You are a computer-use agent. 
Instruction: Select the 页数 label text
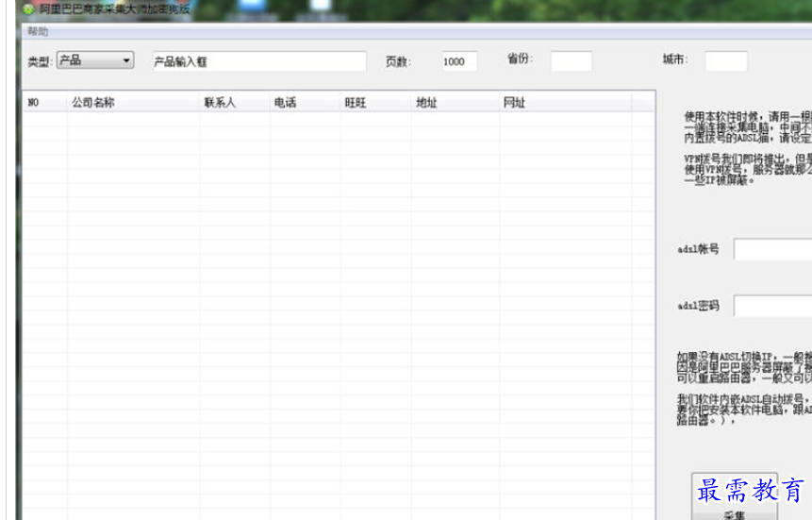pyautogui.click(x=398, y=61)
